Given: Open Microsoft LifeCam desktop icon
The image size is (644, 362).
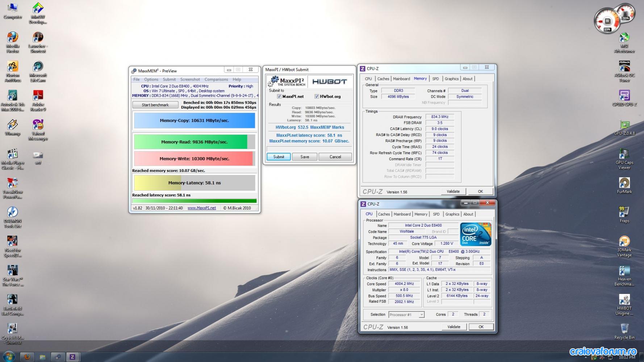Looking at the screenshot, I should pos(38,72).
